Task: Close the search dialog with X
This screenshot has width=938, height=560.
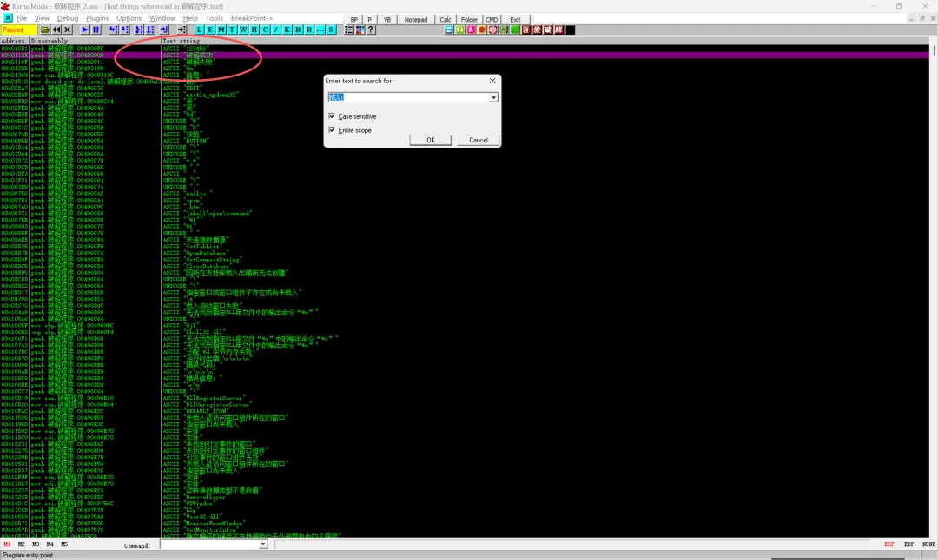Action: [492, 81]
